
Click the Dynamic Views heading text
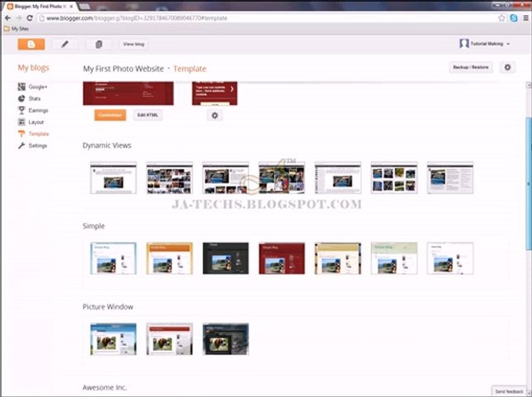[x=107, y=146]
